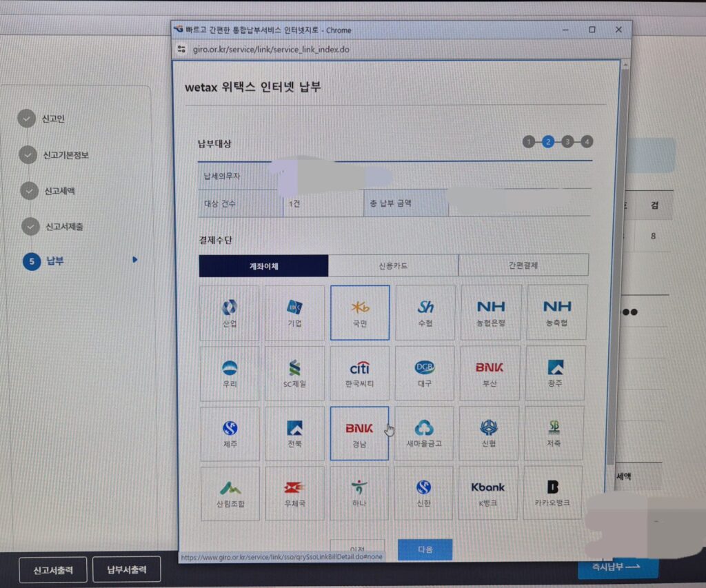Viewport: 706px width, 588px height.
Task: Pick the 카카오뱅크 tile
Action: coord(552,493)
